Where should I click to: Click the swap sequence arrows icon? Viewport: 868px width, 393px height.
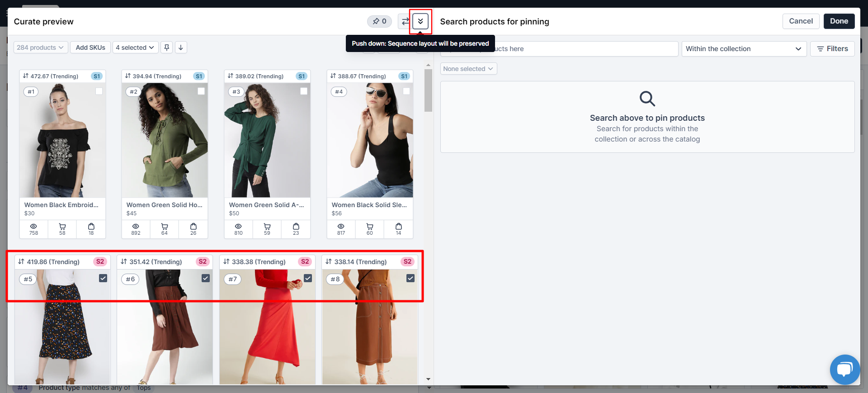click(405, 21)
